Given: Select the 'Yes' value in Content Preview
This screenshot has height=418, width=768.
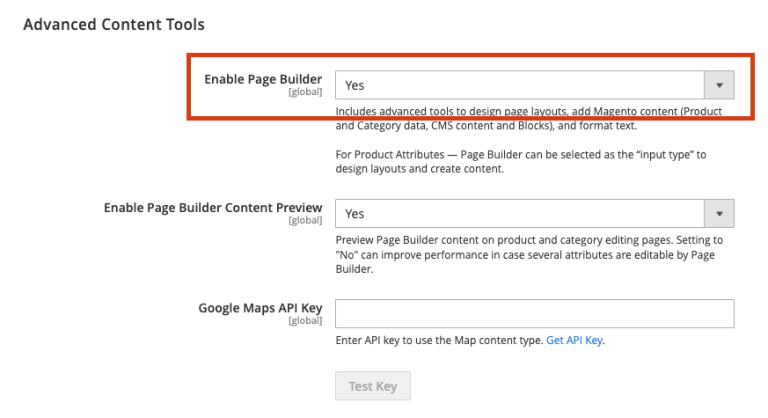Looking at the screenshot, I should 355,214.
